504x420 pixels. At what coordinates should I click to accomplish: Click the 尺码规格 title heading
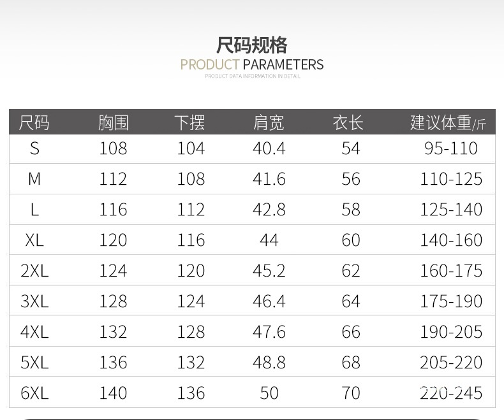(x=252, y=45)
